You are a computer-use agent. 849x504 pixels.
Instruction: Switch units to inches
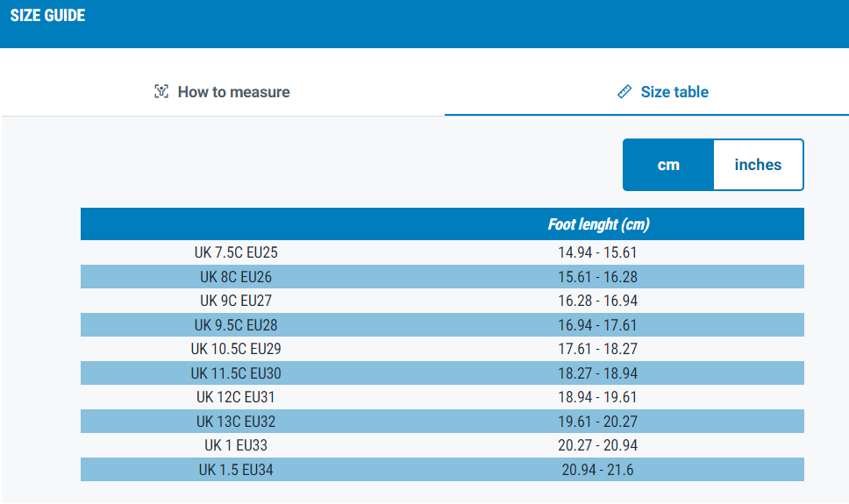[x=758, y=165]
